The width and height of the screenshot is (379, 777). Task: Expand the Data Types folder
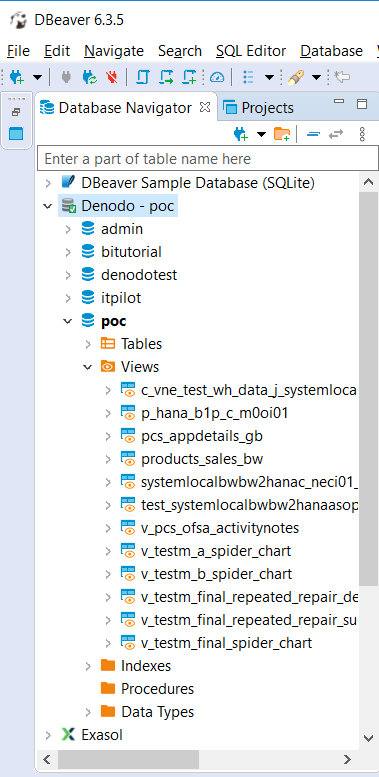[x=88, y=712]
